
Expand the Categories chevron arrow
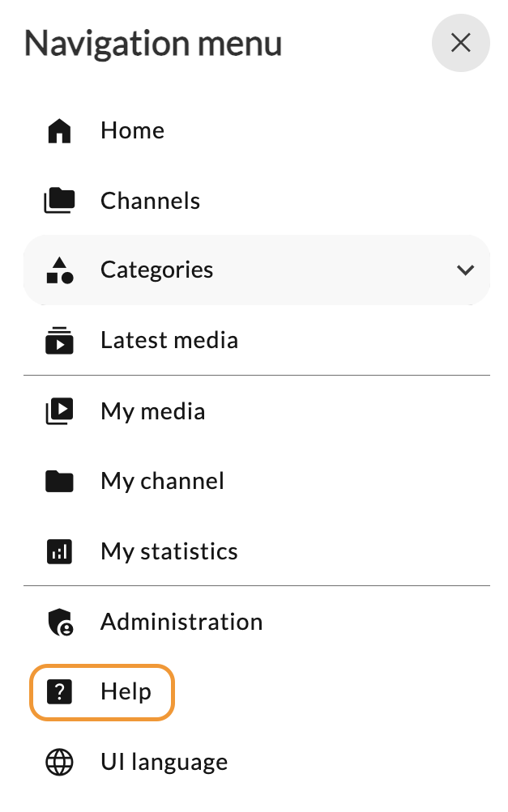tap(465, 270)
